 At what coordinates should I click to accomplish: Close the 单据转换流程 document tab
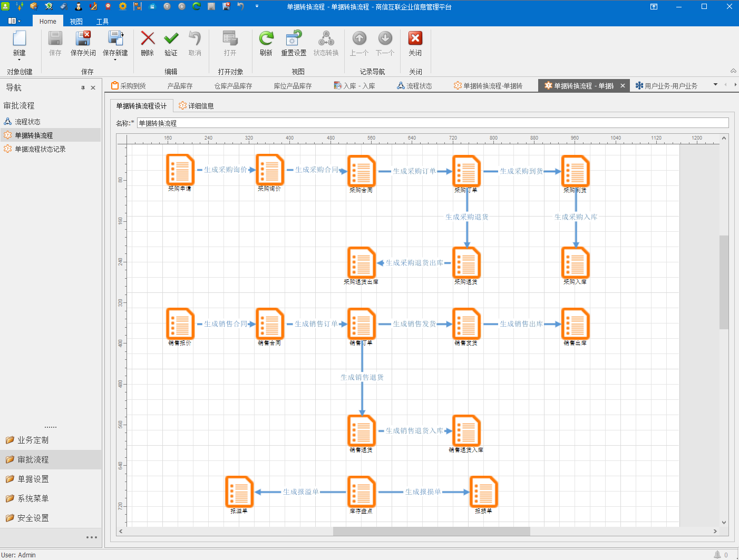(x=623, y=86)
